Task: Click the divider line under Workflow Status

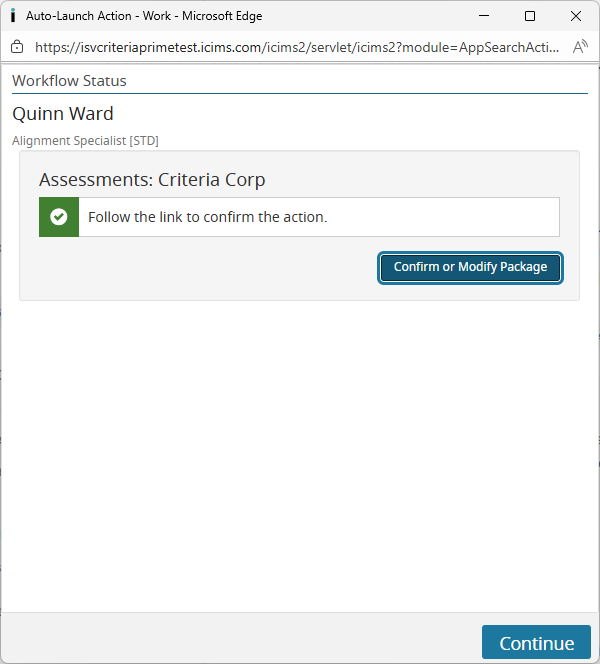Action: click(x=300, y=93)
